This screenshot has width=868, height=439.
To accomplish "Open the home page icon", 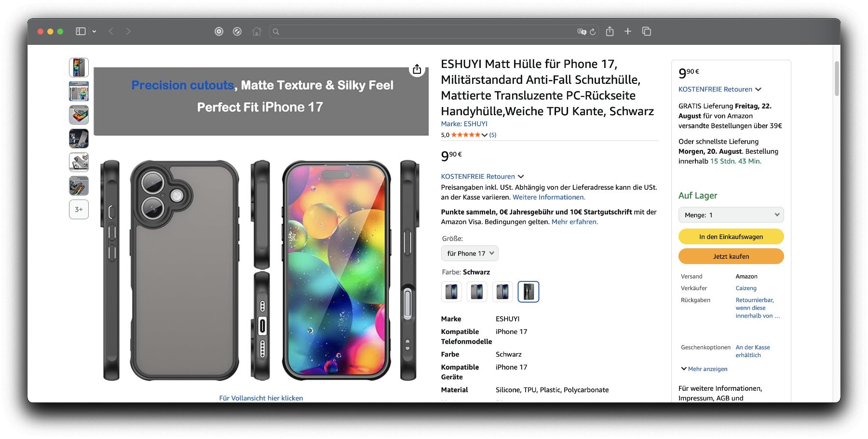I will (x=257, y=31).
